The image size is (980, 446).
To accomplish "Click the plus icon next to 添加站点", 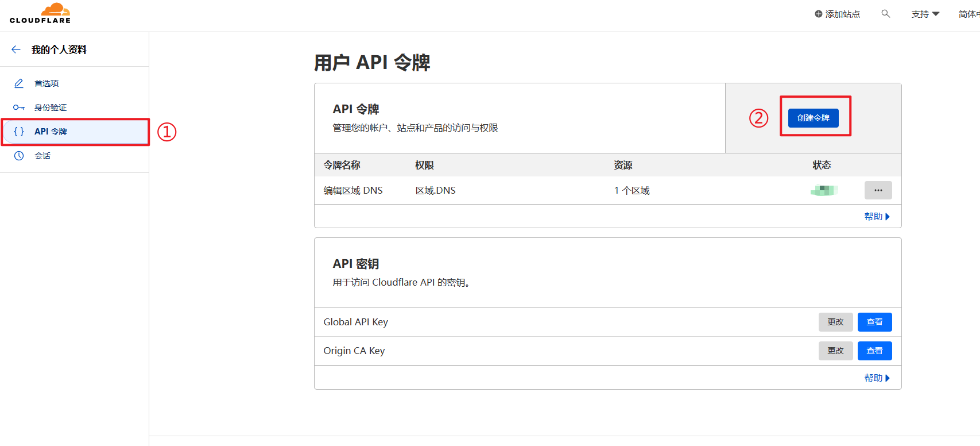I will click(819, 14).
